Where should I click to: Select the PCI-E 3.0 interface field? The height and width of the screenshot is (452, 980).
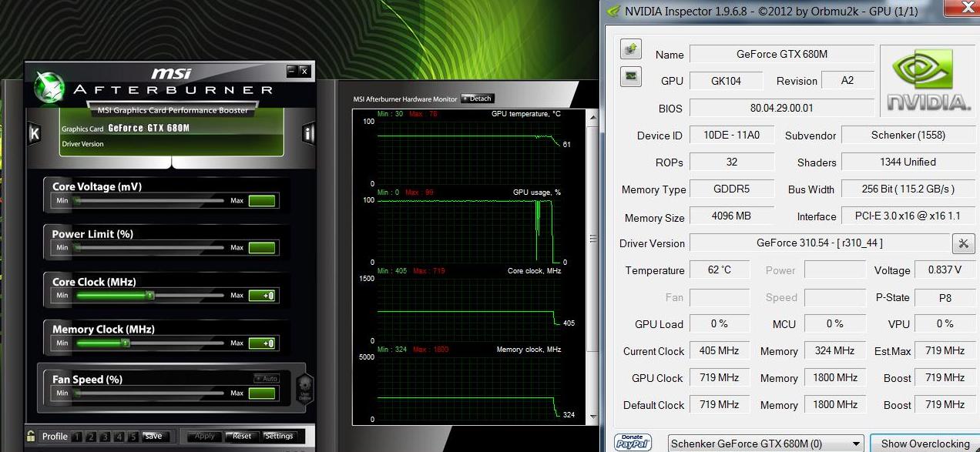[x=908, y=216]
